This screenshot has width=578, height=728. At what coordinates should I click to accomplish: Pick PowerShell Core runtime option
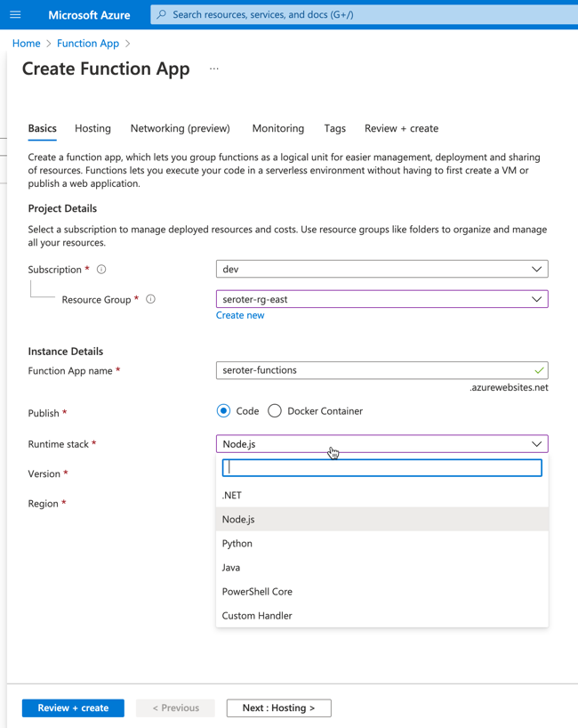(257, 591)
